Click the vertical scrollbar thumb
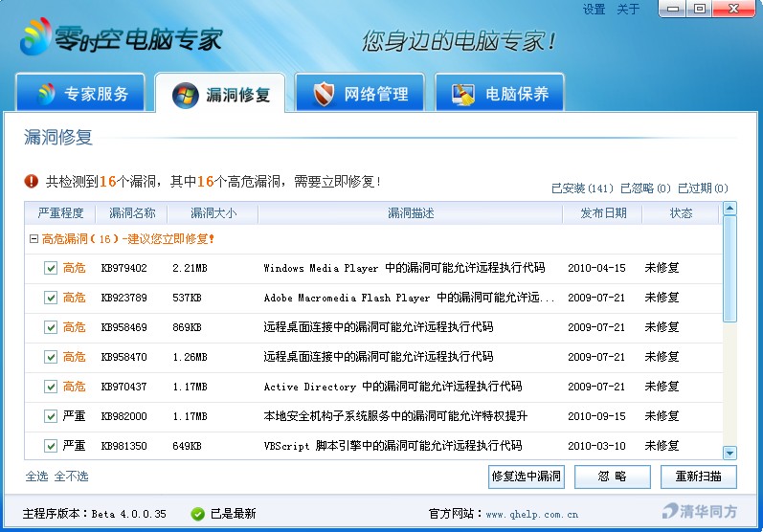Viewport: 763px width, 532px height. (729, 269)
